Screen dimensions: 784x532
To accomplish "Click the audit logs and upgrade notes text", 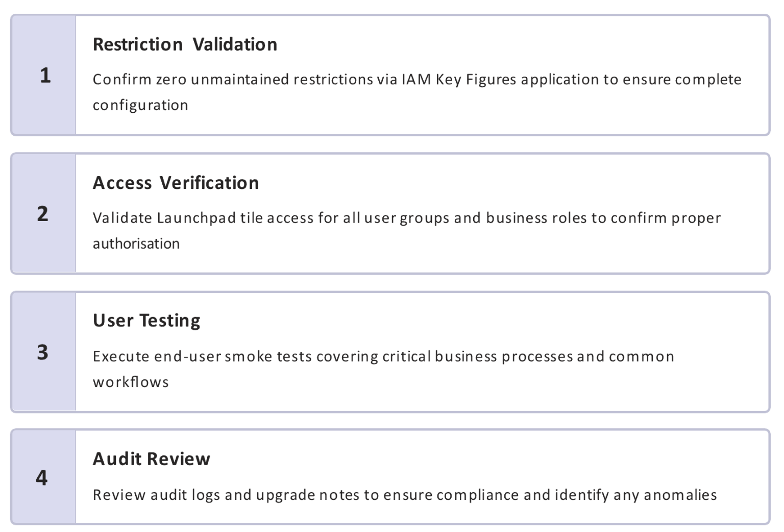I will [405, 495].
